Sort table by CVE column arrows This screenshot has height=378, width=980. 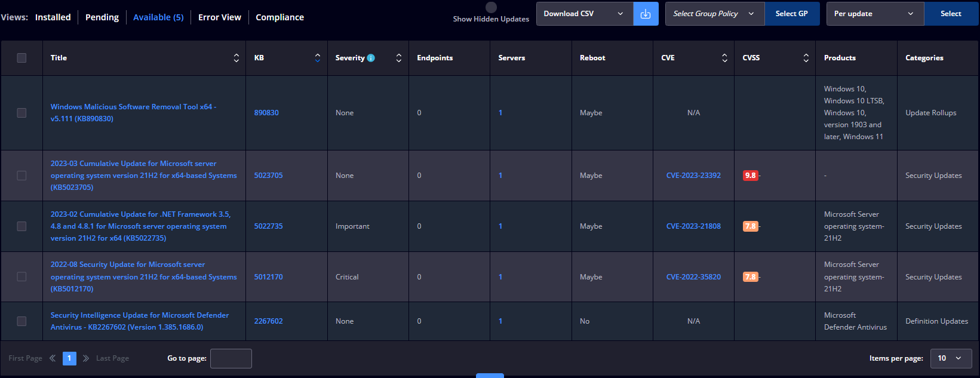point(724,58)
